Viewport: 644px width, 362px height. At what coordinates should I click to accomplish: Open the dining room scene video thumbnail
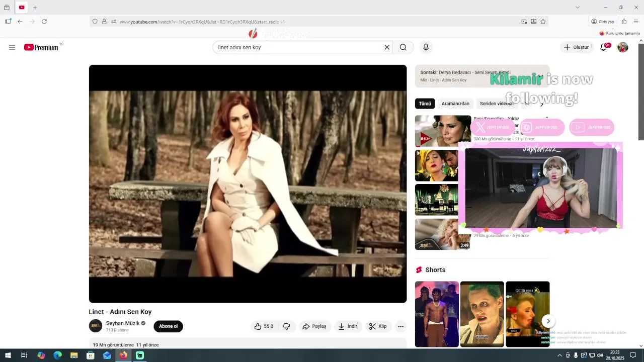(x=436, y=200)
